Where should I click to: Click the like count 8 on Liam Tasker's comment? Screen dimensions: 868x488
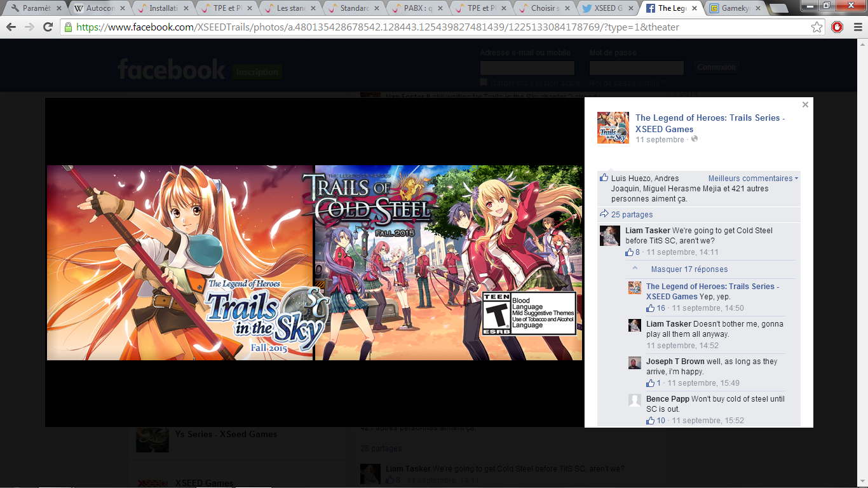coord(637,252)
